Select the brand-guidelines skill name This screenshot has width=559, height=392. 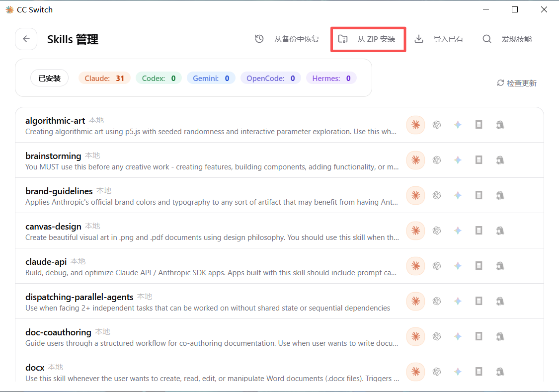coord(59,191)
